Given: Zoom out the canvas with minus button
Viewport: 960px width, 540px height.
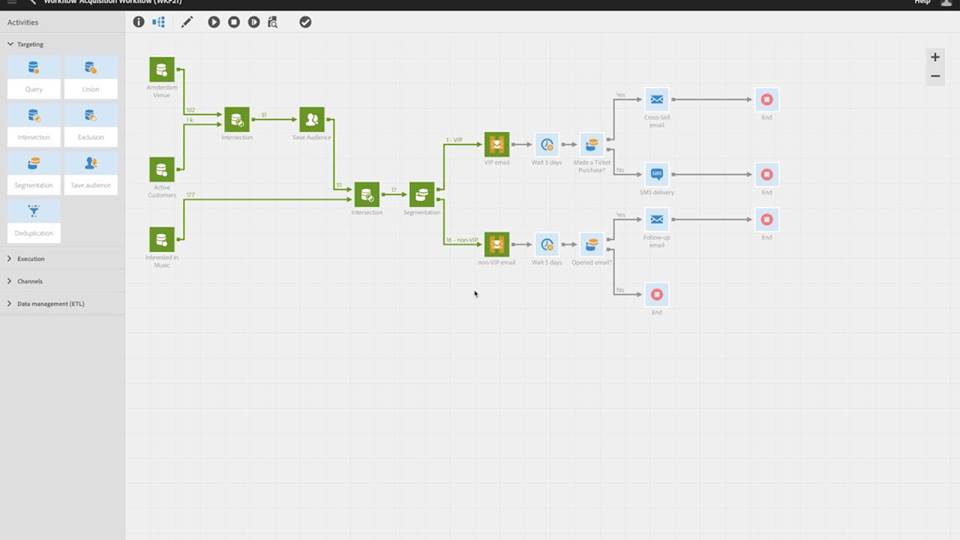Looking at the screenshot, I should coord(935,77).
